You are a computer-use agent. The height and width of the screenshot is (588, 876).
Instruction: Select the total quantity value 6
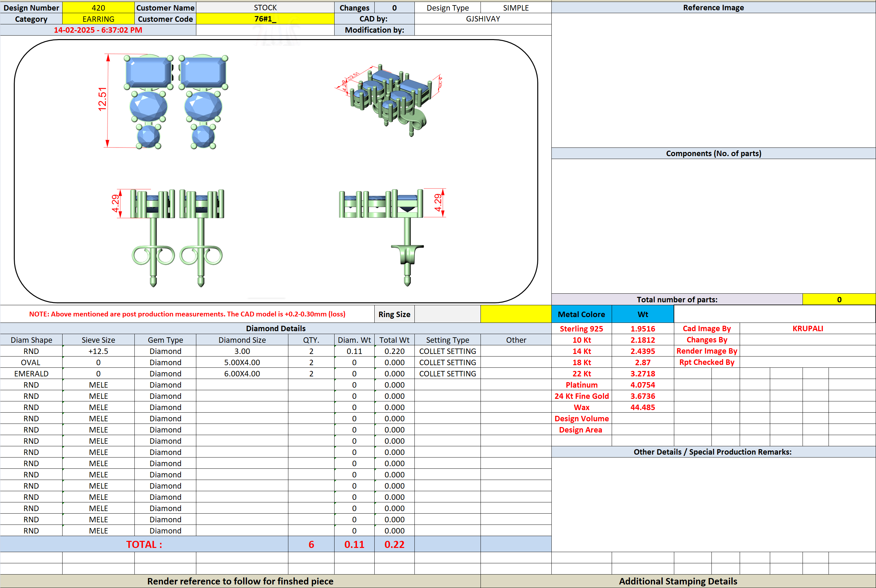click(x=311, y=544)
